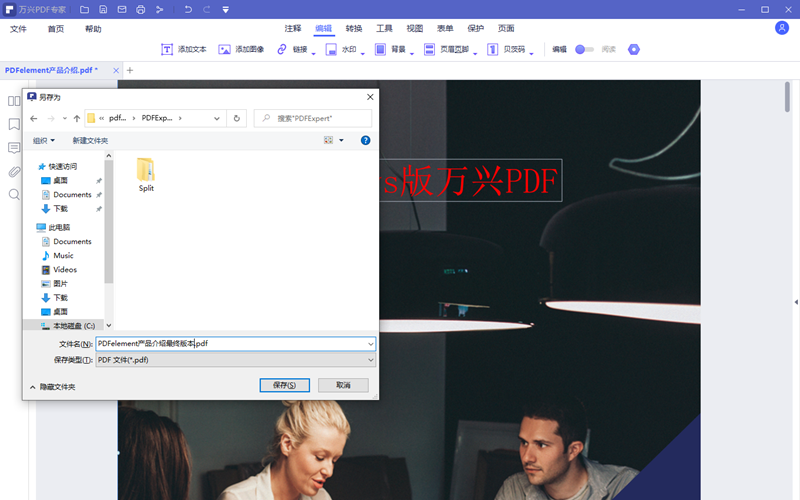This screenshot has width=800, height=500.
Task: Expand the 保存类型 file type dropdown
Action: (x=370, y=360)
